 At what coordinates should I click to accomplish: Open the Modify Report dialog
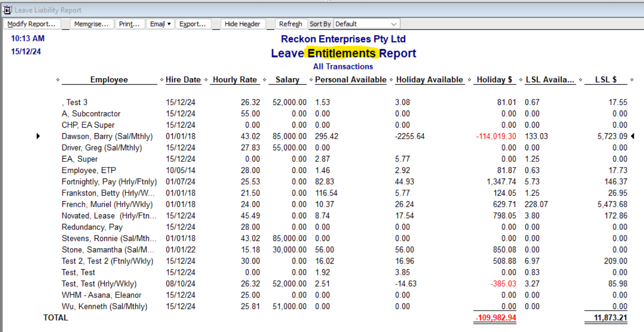point(31,24)
